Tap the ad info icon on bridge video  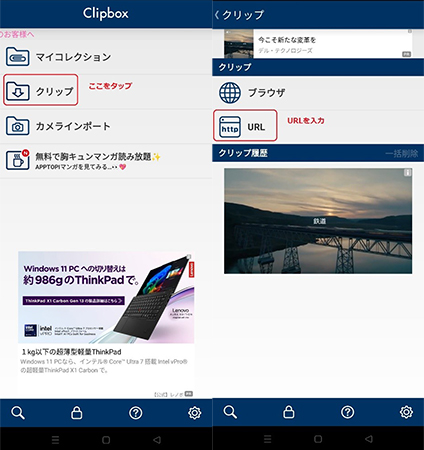click(x=408, y=172)
